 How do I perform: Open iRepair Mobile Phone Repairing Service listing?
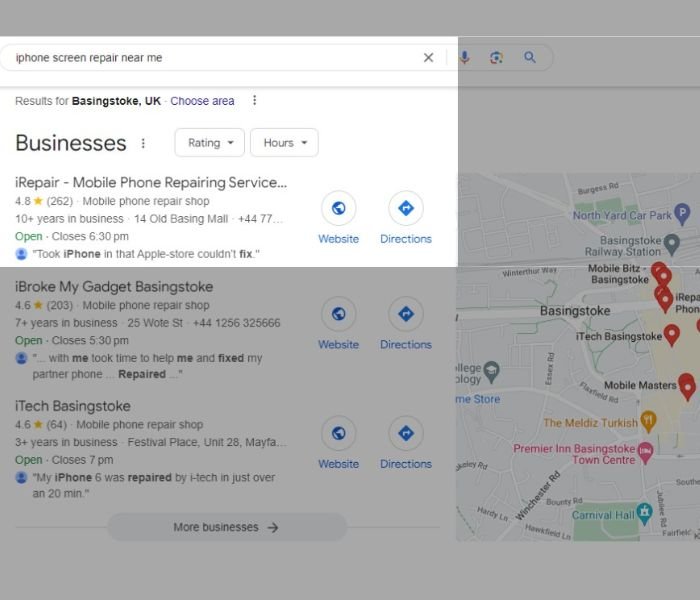(x=151, y=182)
